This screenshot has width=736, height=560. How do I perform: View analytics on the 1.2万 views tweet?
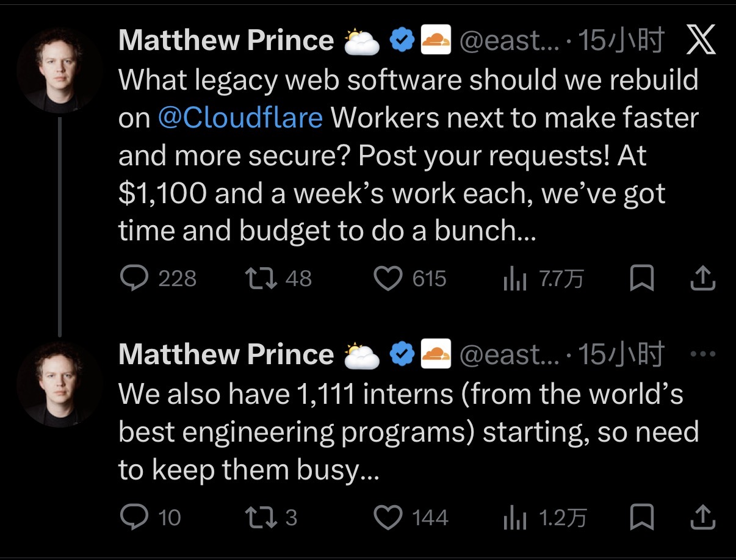[x=514, y=519]
